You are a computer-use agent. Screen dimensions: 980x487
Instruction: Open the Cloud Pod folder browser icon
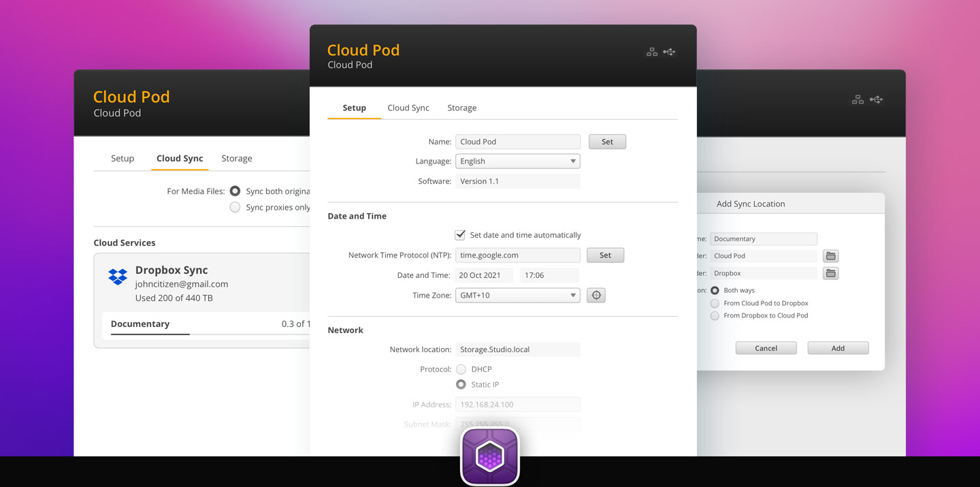coord(830,255)
